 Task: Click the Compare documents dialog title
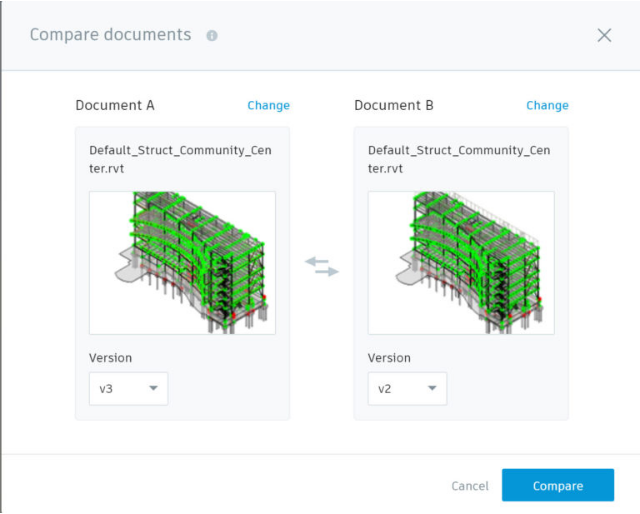point(110,35)
